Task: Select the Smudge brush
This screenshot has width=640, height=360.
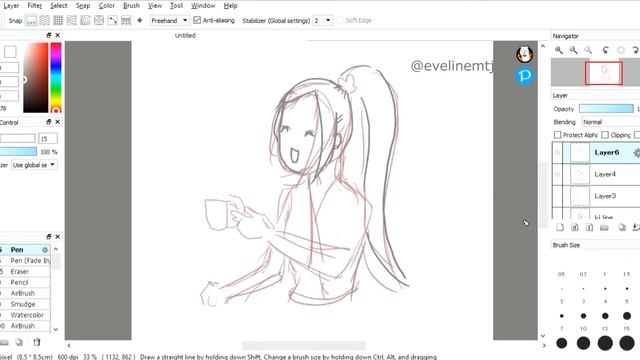Action: [25, 304]
